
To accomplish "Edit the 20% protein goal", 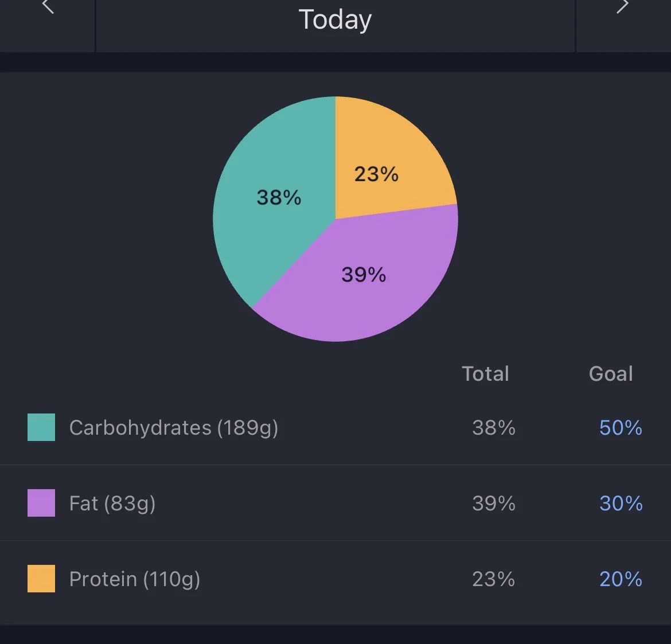I will point(621,579).
